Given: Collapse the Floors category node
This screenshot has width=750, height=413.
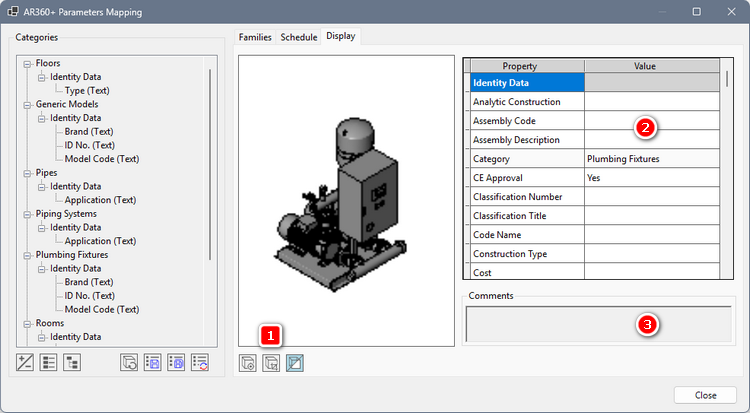Looking at the screenshot, I should (x=27, y=64).
